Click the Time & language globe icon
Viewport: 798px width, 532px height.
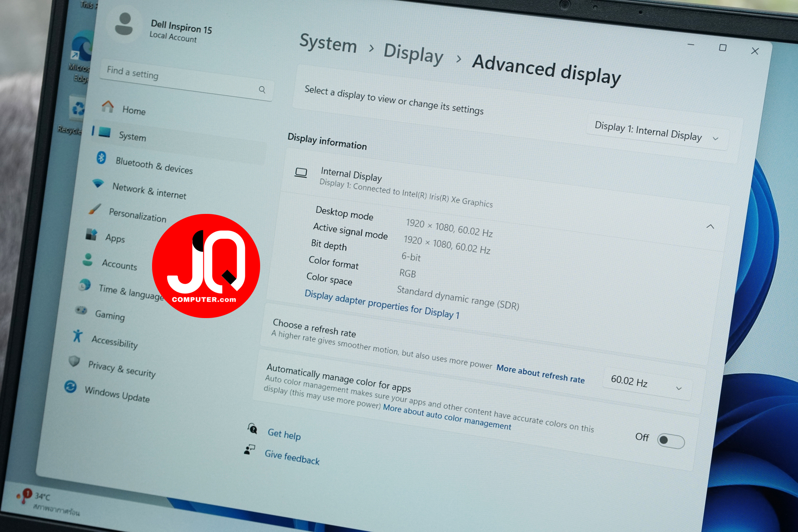[85, 285]
